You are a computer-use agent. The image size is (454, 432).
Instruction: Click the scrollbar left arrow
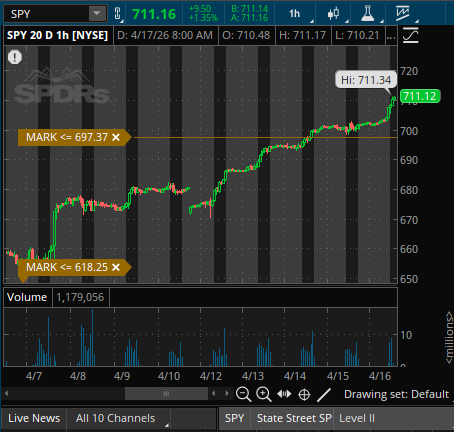tap(6, 394)
